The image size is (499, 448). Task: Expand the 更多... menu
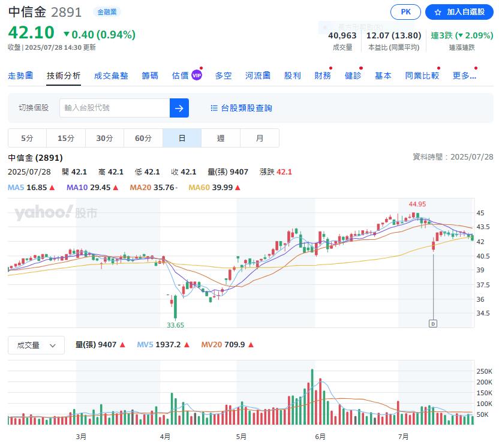(x=464, y=76)
